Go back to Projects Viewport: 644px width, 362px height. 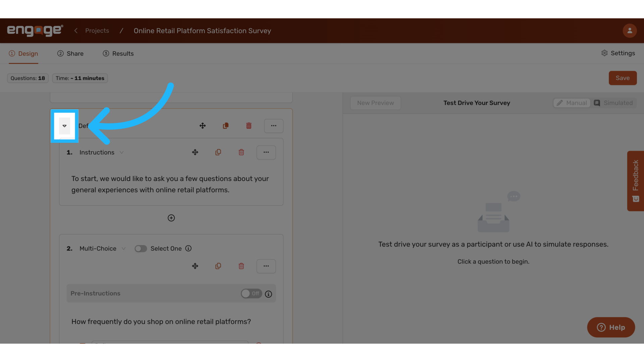[x=97, y=31]
